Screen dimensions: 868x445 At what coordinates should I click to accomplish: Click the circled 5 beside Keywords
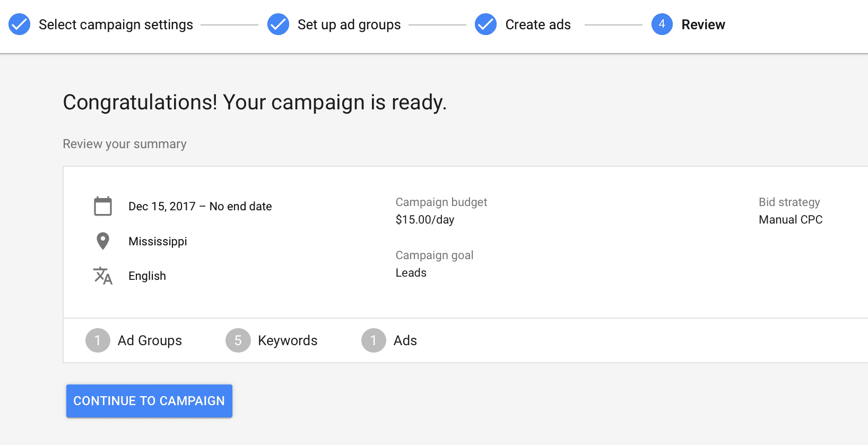pos(238,340)
